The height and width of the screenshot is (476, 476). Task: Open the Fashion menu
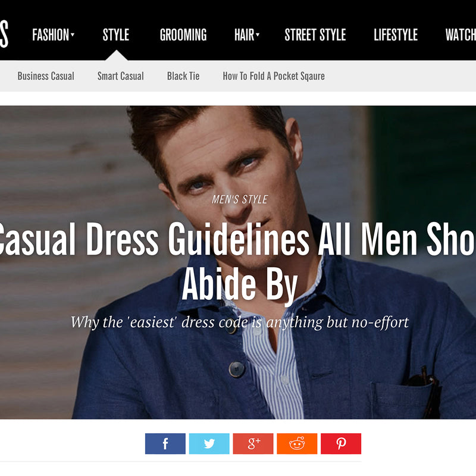[x=51, y=35]
